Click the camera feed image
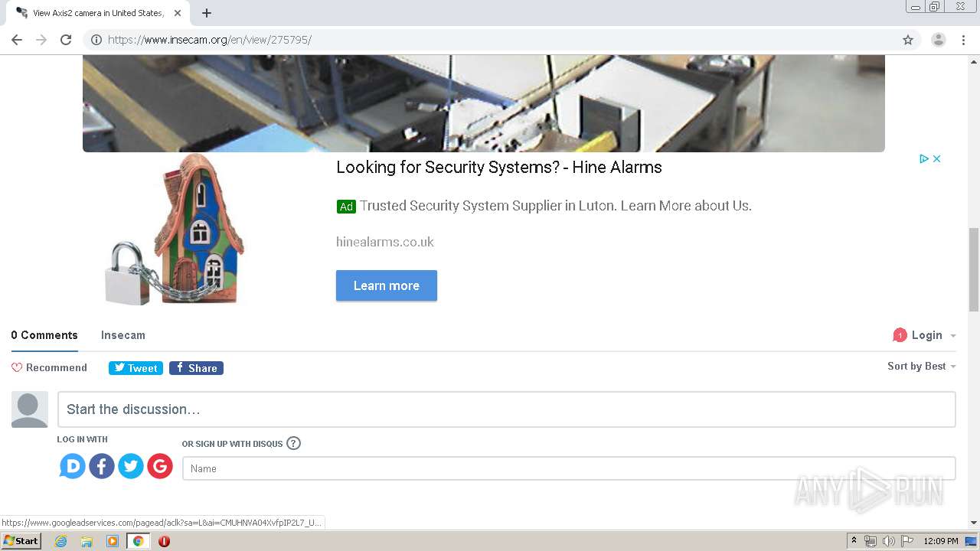 point(484,103)
